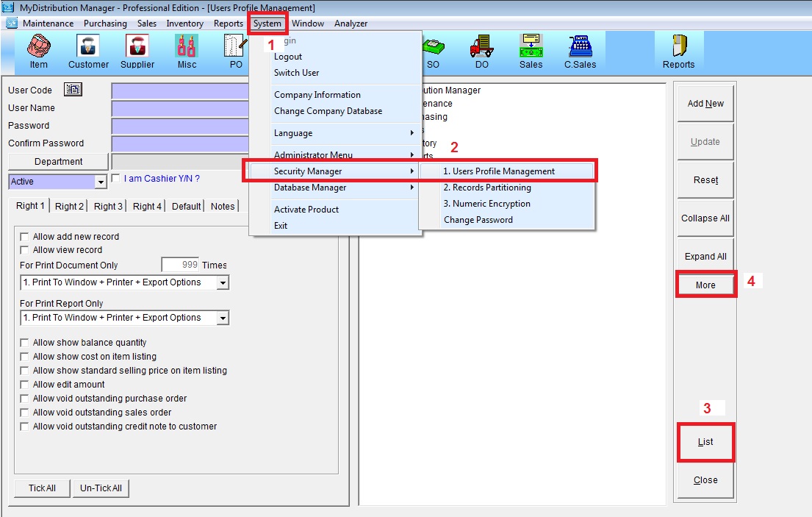Open the Reports toolbar icon
Screen dimensions: 812x517
click(x=678, y=51)
